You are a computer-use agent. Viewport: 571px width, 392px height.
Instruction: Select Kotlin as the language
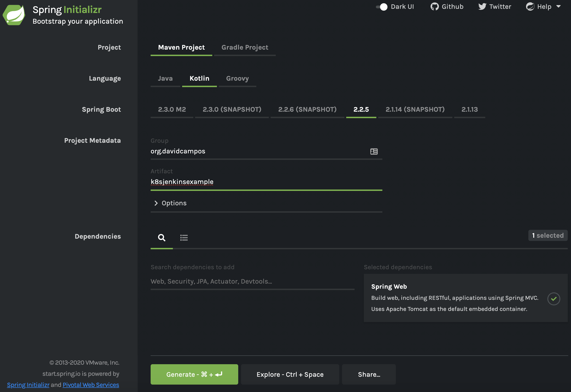point(199,78)
